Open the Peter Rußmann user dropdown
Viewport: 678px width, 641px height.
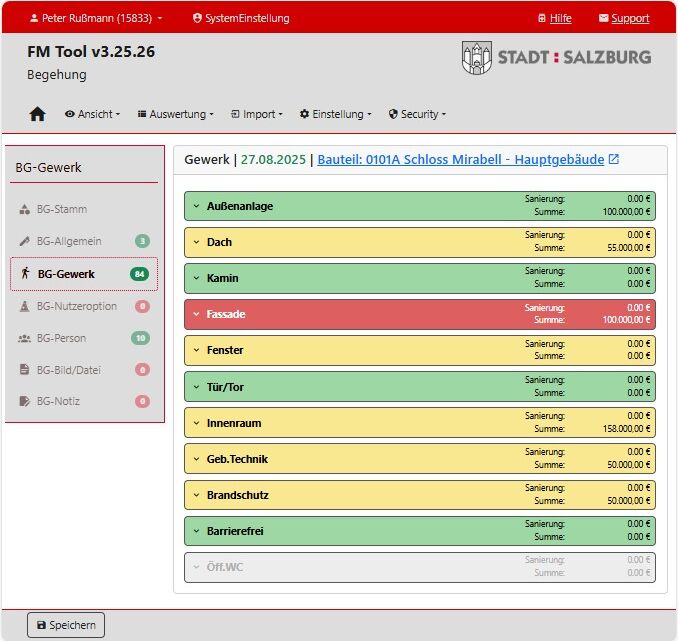[96, 18]
